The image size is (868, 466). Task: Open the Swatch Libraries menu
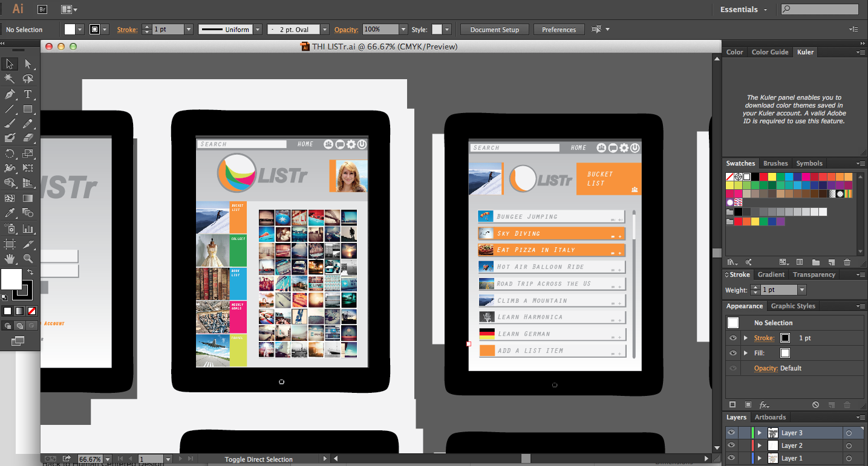[733, 262]
